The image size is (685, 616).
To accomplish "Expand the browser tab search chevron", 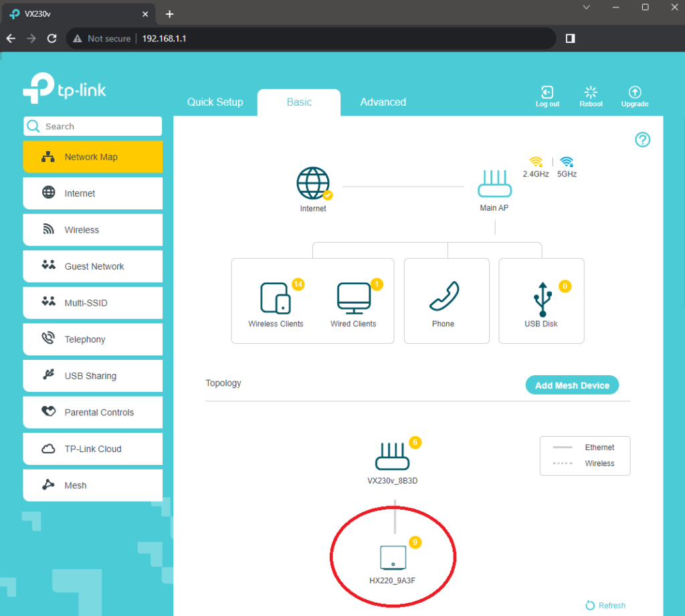I will pos(586,7).
